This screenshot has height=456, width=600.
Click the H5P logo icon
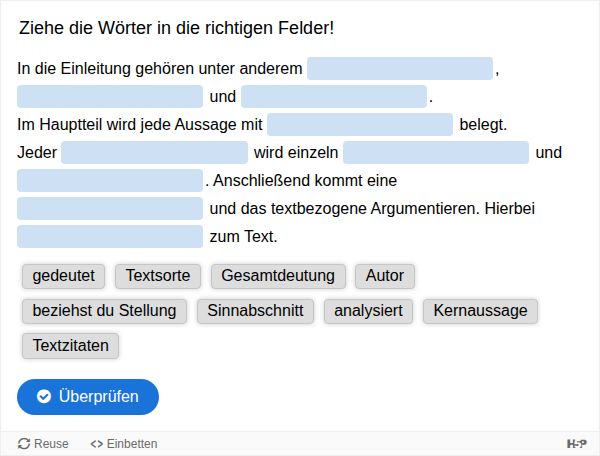(576, 443)
